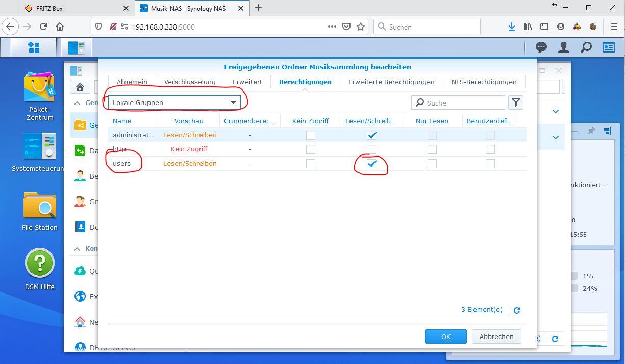Select the domain/LDAP icon in sidebar
The width and height of the screenshot is (625, 364).
80,227
